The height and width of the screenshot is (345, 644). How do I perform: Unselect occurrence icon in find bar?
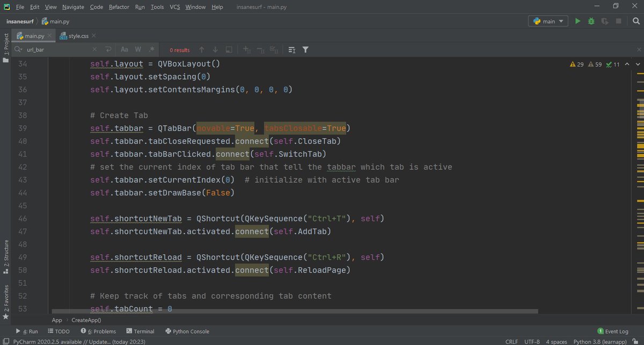pos(261,49)
